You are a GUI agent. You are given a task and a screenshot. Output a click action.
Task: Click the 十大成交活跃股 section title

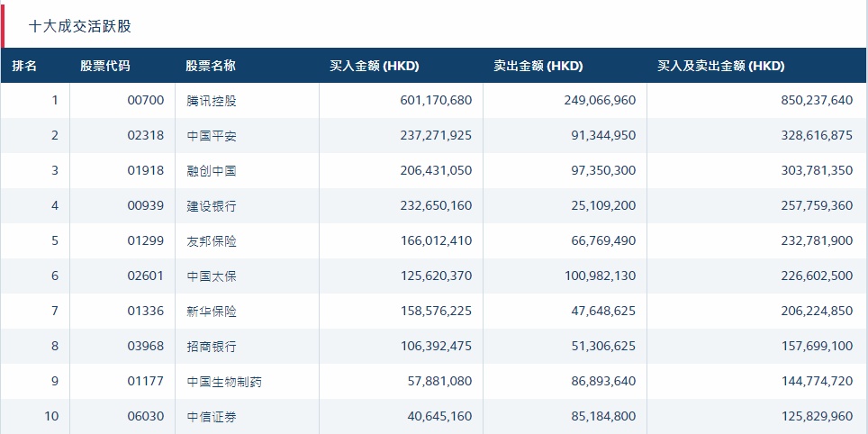click(x=80, y=26)
